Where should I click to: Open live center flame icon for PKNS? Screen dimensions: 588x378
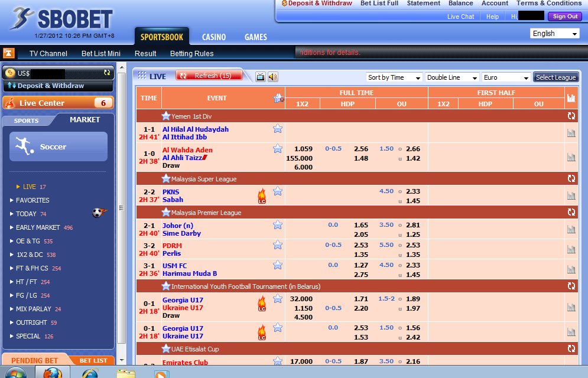[x=262, y=196]
